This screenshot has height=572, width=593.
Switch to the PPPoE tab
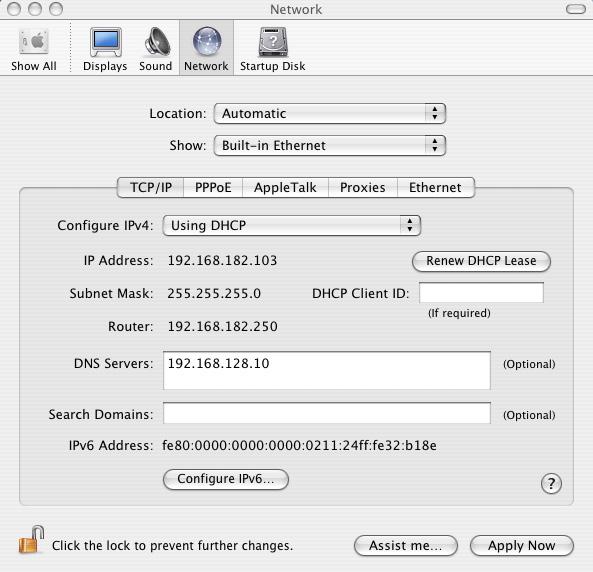(213, 188)
